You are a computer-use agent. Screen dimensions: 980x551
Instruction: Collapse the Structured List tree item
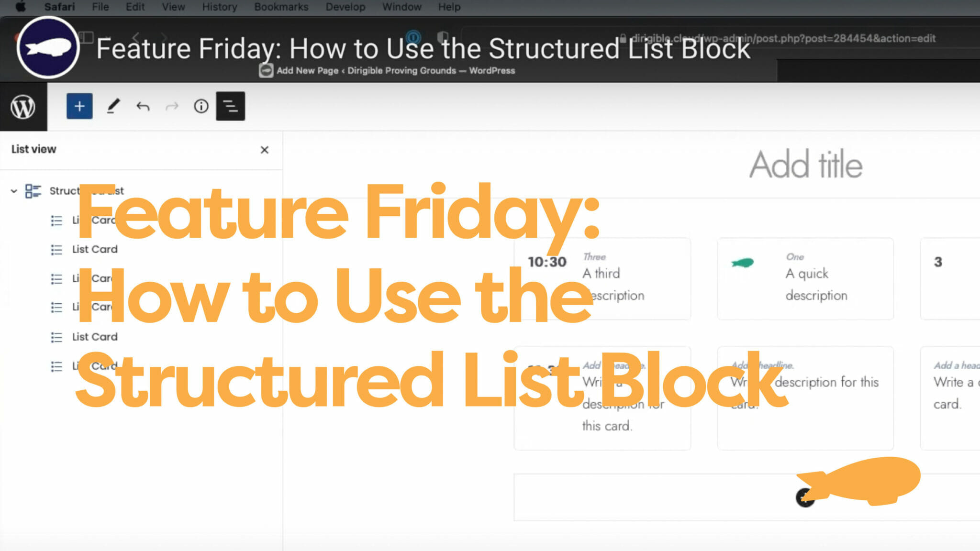pyautogui.click(x=13, y=190)
